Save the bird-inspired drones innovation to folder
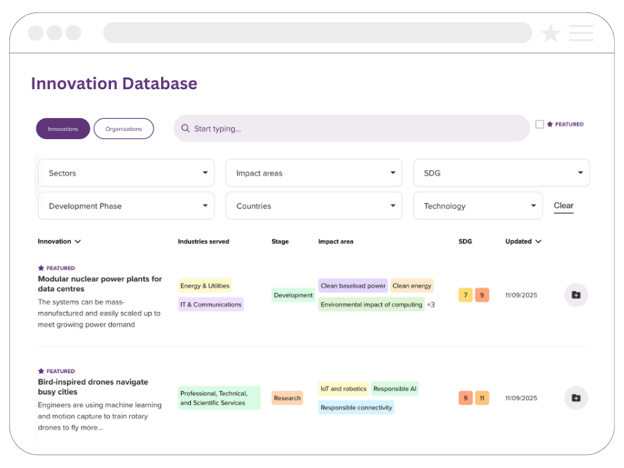 pyautogui.click(x=575, y=398)
